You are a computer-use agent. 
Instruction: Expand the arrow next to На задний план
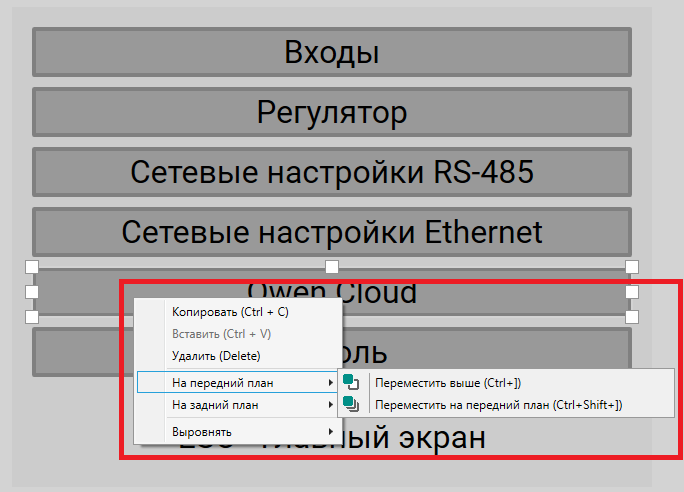click(x=331, y=405)
